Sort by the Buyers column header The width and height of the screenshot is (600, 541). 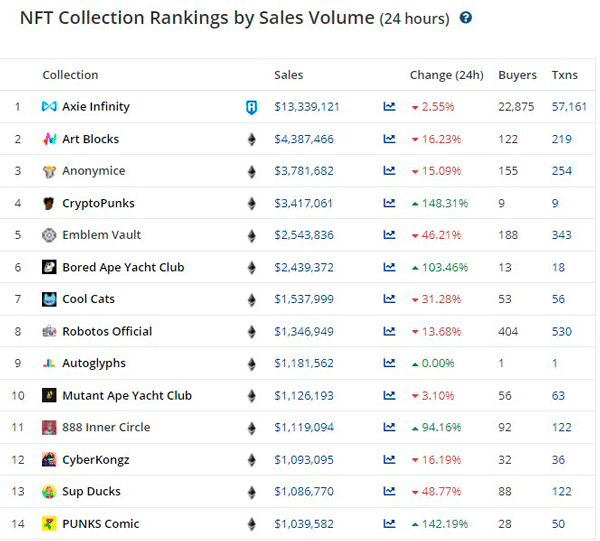tap(517, 75)
